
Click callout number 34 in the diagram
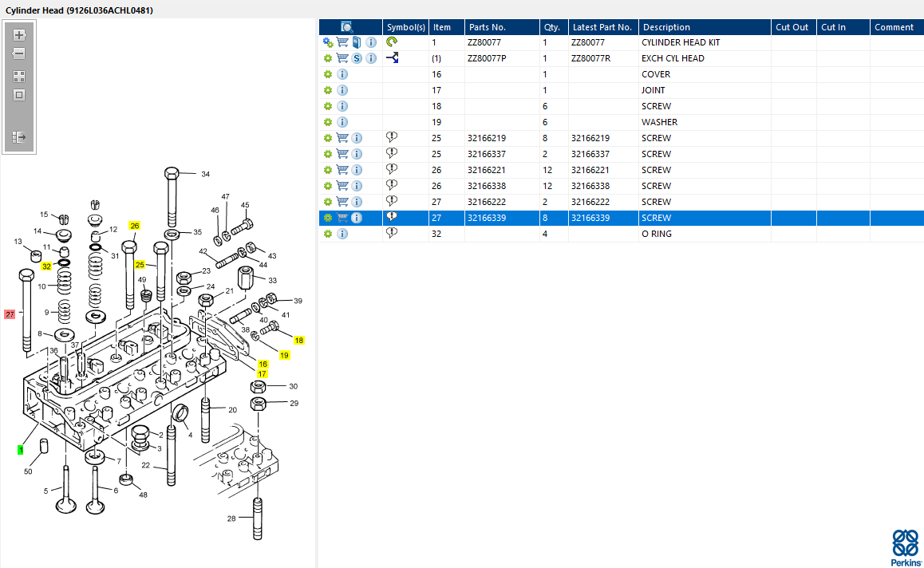click(x=205, y=174)
